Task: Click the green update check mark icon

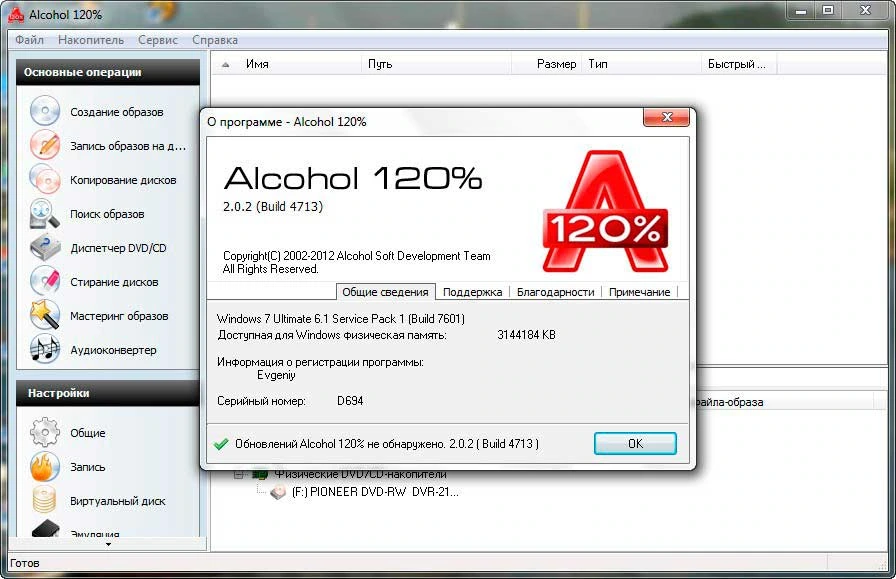Action: (x=221, y=444)
